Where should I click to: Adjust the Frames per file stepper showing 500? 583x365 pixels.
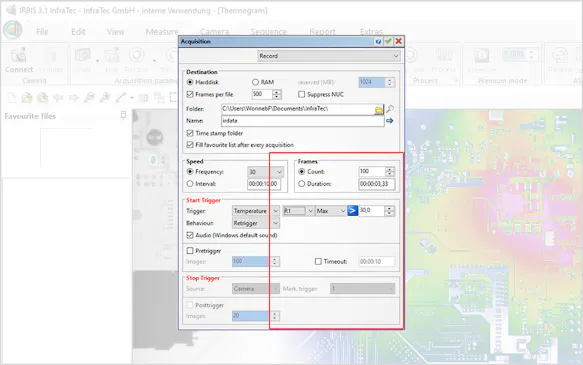277,94
